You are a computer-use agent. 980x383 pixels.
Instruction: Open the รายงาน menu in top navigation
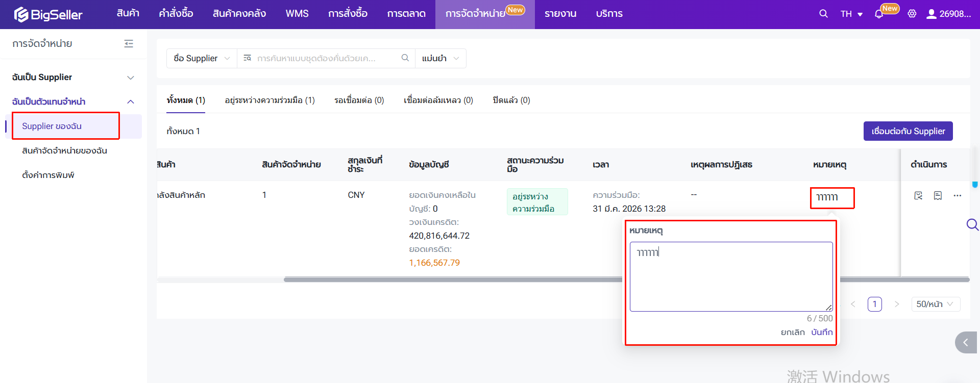[x=560, y=14]
